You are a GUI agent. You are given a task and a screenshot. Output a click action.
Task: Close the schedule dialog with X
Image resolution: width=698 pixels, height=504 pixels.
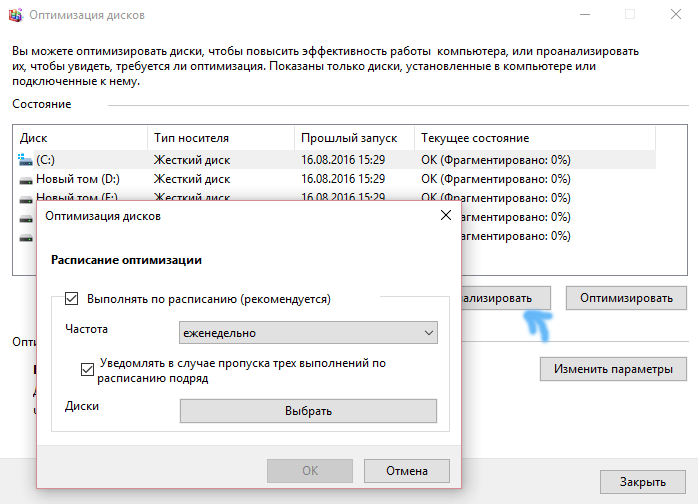pos(446,215)
